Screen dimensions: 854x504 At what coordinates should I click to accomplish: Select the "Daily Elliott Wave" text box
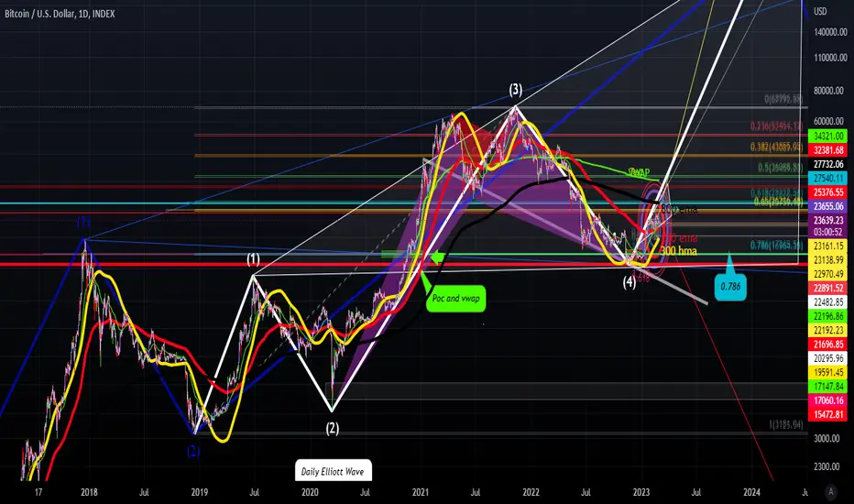[x=333, y=471]
